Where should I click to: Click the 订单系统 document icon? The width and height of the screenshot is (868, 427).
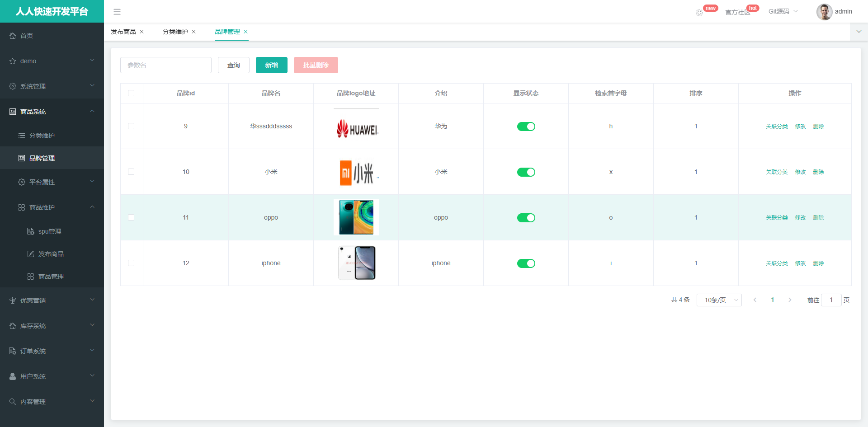(13, 351)
